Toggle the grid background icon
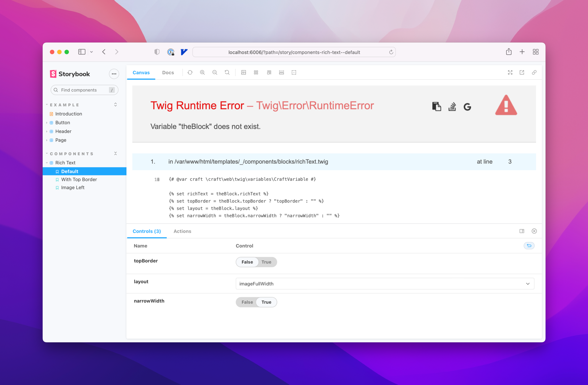Viewport: 588px width, 385px height. (256, 72)
